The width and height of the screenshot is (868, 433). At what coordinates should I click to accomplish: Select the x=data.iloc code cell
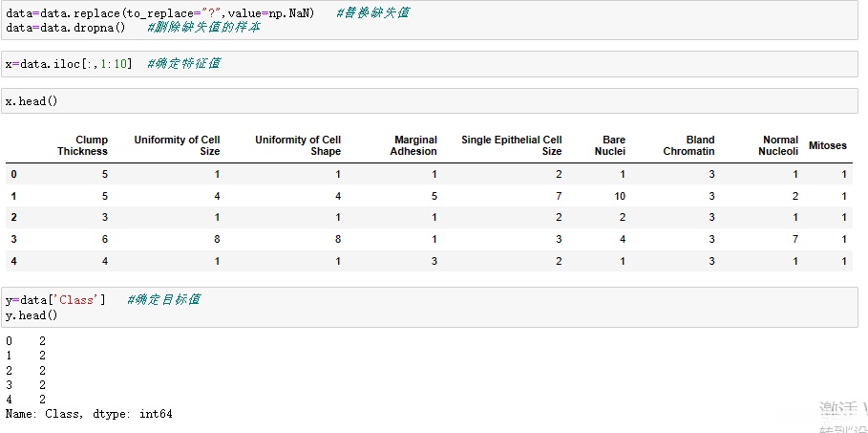click(x=430, y=64)
